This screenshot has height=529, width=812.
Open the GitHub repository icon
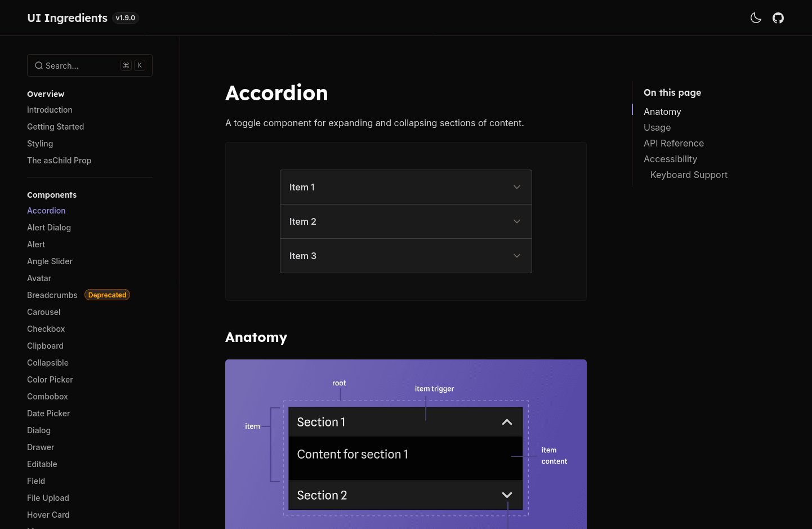(778, 18)
